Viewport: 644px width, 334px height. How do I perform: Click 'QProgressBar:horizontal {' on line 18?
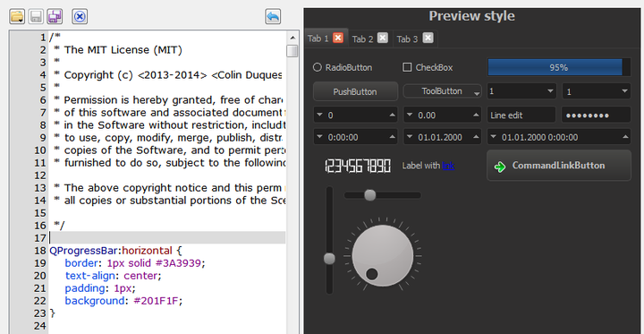[x=115, y=251]
